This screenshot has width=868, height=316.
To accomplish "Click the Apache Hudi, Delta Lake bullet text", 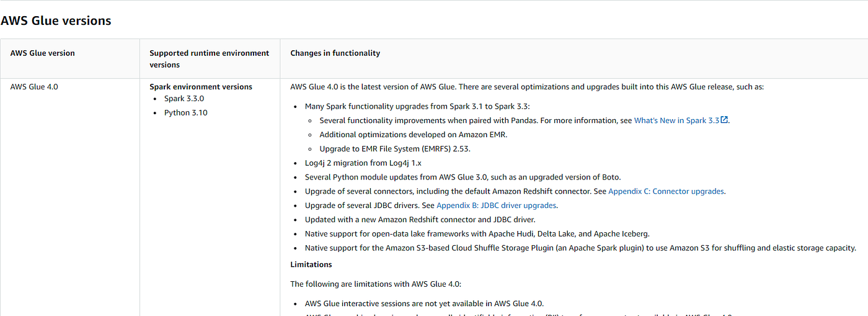I will [x=477, y=234].
